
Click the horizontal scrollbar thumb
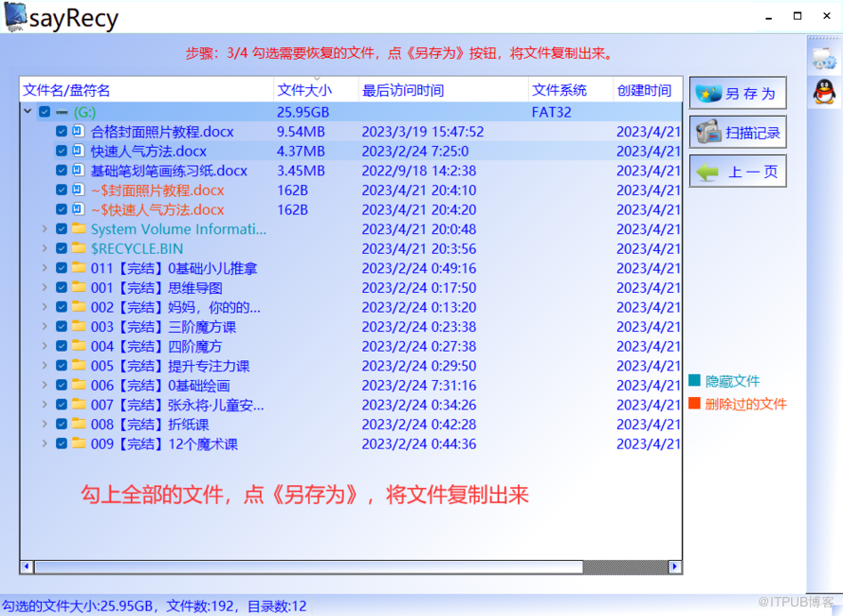pos(308,566)
